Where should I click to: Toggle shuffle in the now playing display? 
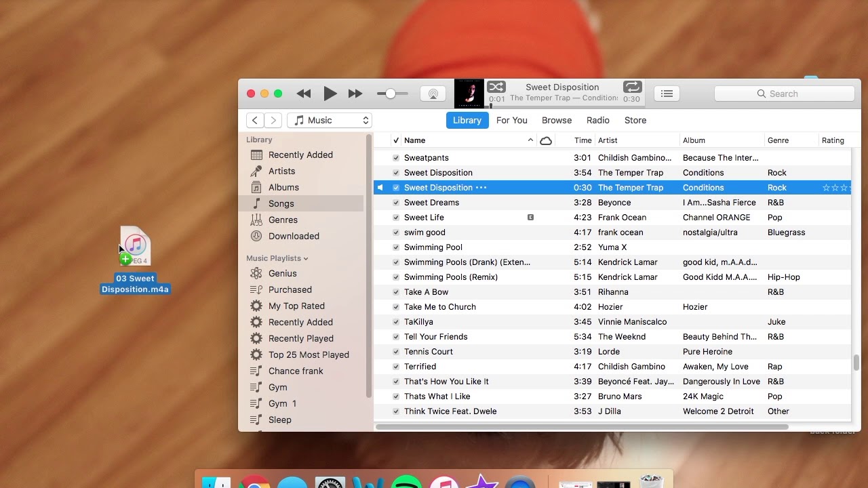496,87
